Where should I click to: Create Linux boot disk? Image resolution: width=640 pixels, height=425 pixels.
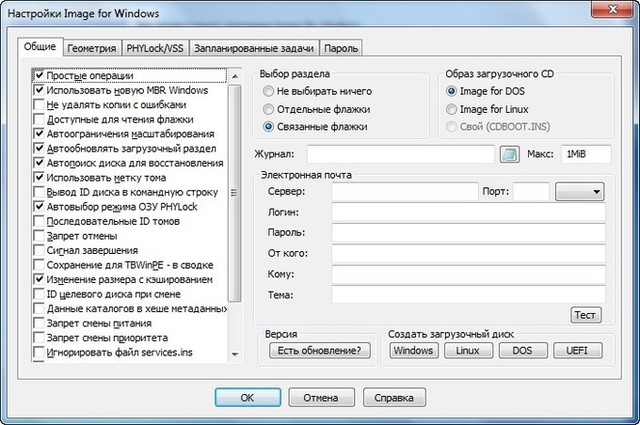(x=468, y=350)
